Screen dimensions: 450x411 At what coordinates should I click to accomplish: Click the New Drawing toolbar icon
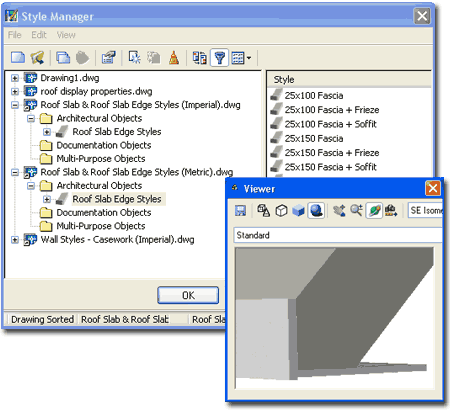pyautogui.click(x=18, y=58)
